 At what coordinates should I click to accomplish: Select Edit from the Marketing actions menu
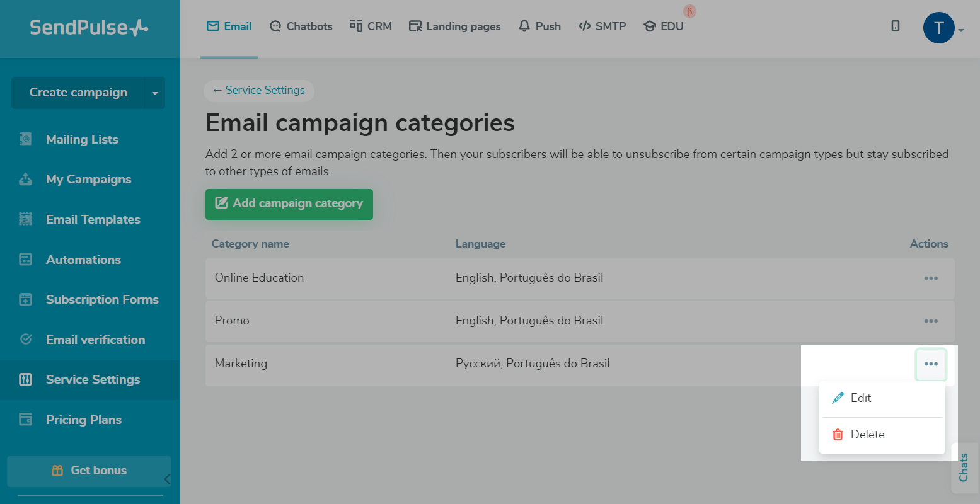[860, 398]
